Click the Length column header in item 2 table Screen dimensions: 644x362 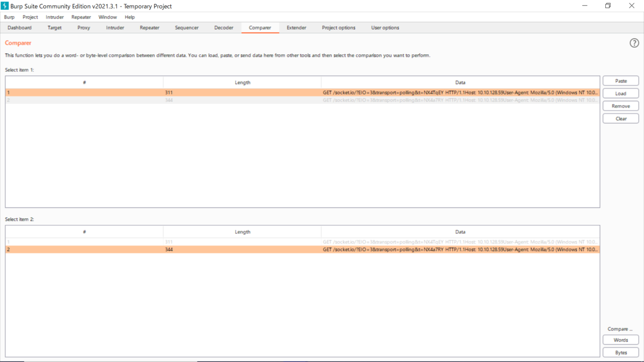click(243, 232)
